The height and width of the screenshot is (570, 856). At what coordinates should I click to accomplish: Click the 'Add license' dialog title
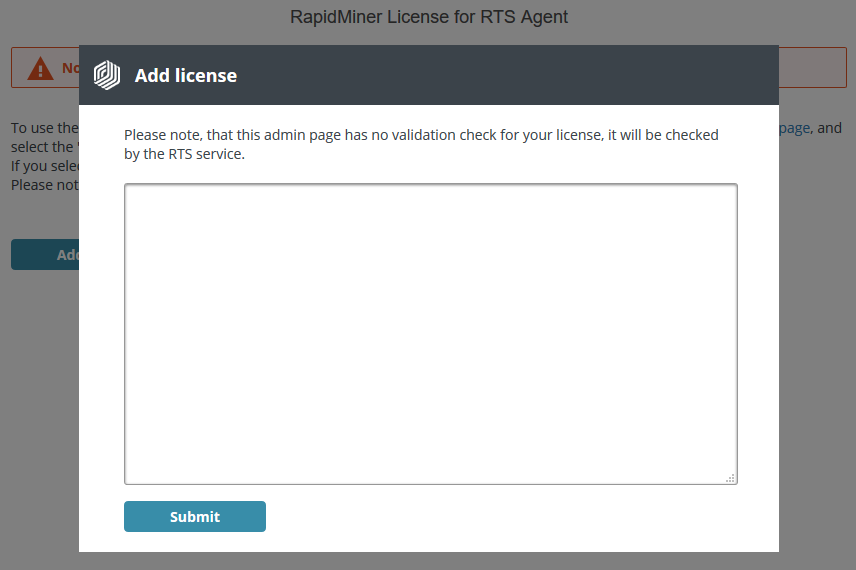(186, 75)
